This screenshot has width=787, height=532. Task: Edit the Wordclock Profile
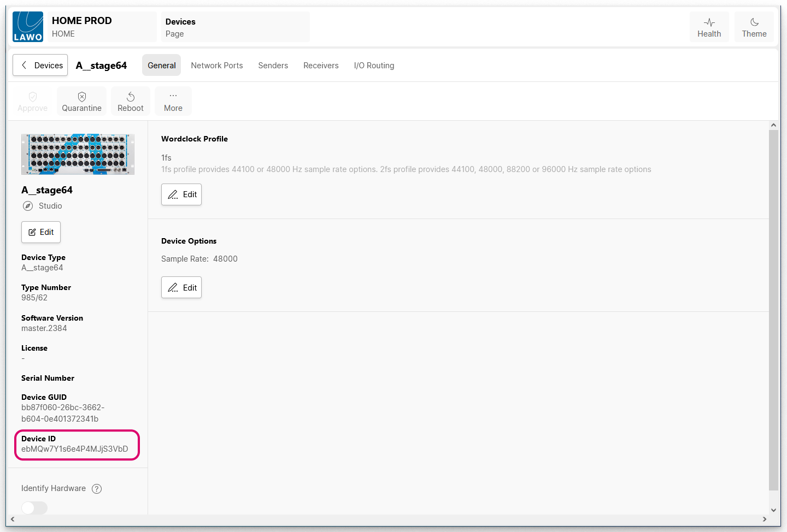point(181,194)
